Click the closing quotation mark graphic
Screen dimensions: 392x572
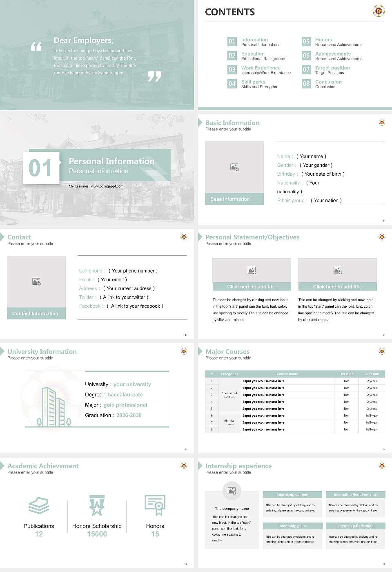154,76
